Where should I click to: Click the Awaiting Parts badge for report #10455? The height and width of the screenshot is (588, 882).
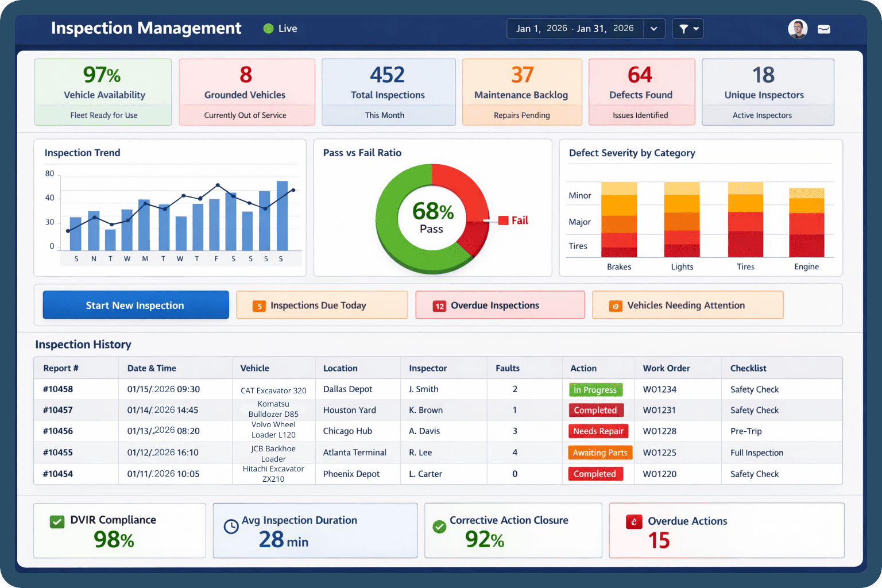tap(599, 452)
